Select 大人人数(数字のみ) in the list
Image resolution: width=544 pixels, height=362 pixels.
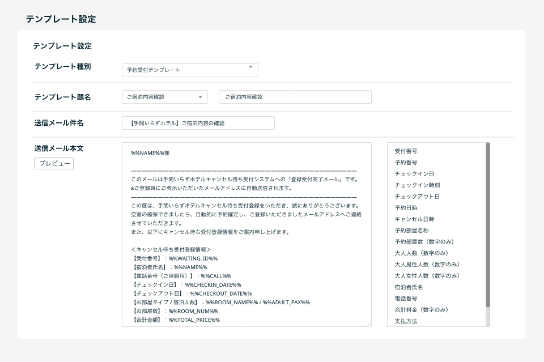point(421,253)
